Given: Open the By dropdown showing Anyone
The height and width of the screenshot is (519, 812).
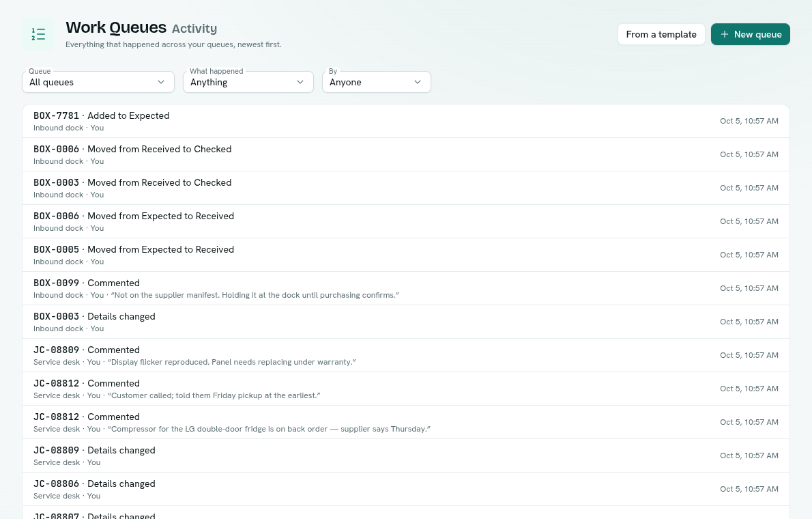Looking at the screenshot, I should (x=377, y=82).
